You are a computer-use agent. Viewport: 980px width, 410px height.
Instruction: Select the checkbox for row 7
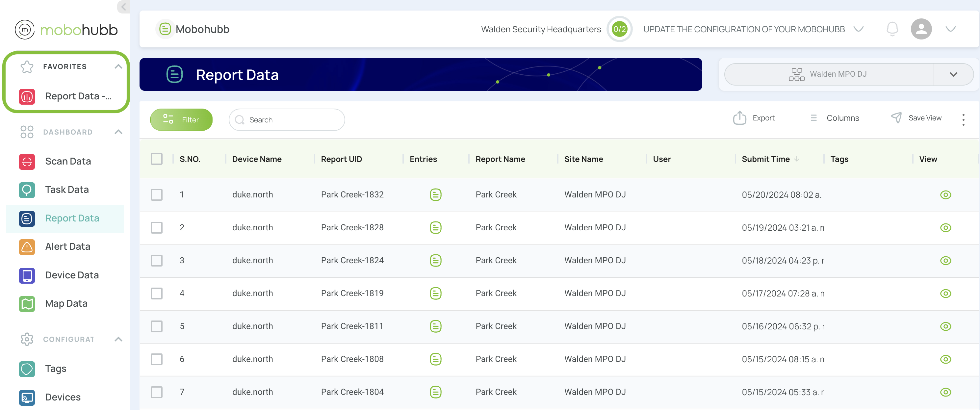(x=157, y=392)
